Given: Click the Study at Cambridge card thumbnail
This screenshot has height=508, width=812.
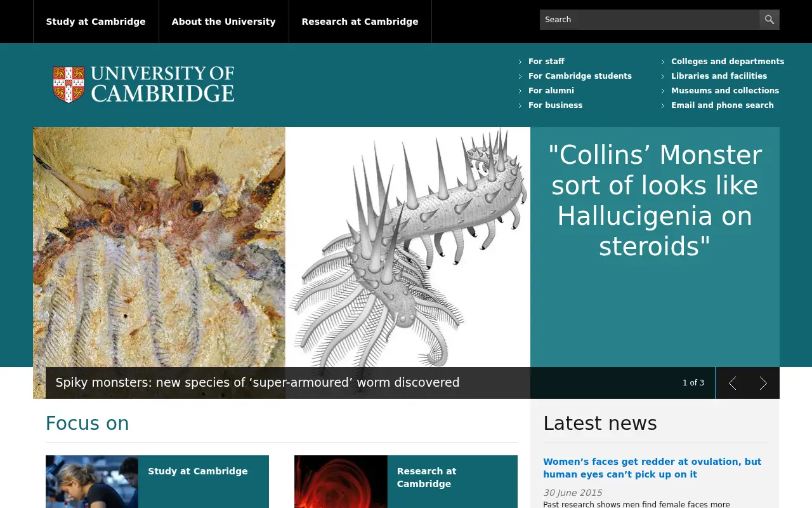Looking at the screenshot, I should (x=92, y=482).
